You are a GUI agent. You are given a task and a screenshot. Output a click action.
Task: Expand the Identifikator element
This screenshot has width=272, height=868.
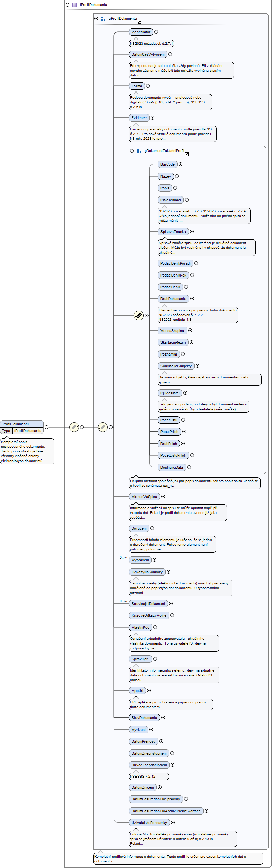156,32
